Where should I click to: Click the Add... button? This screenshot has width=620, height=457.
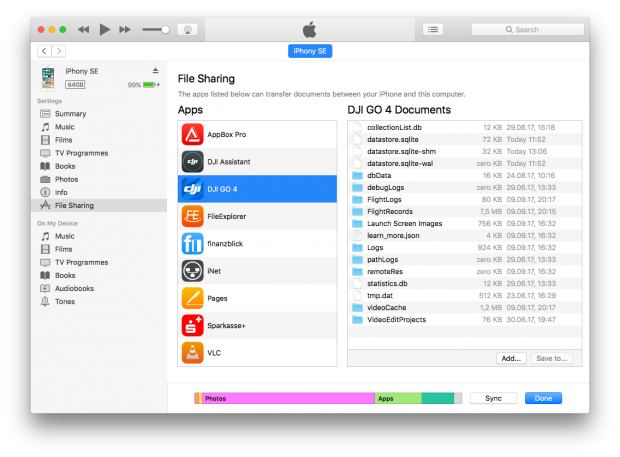(511, 358)
